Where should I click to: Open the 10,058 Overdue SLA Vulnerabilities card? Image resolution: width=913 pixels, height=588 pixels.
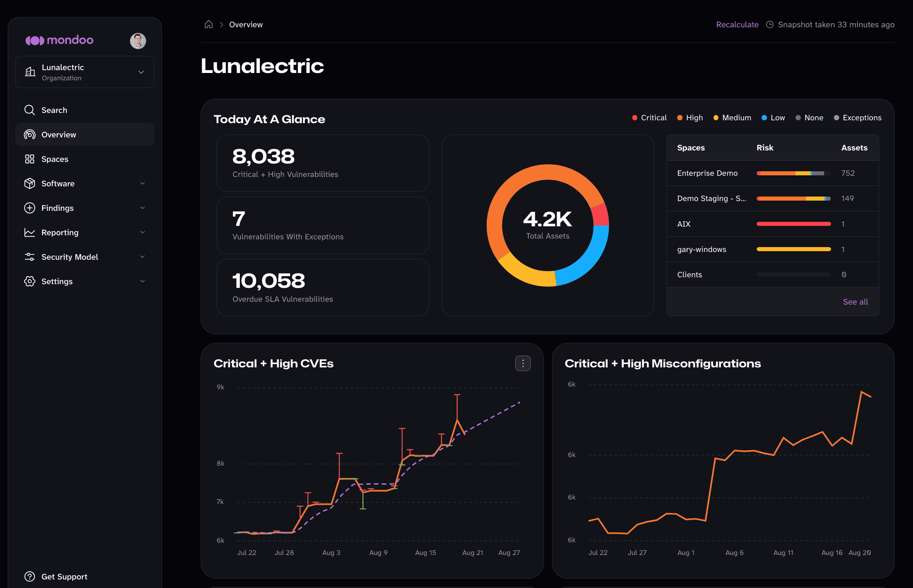click(x=323, y=287)
